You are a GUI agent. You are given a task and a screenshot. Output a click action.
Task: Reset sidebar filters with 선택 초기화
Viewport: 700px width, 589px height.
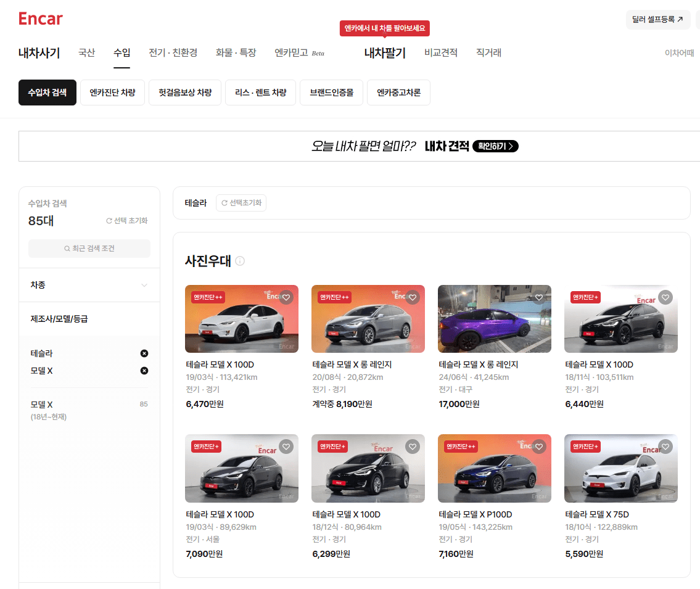tap(127, 221)
